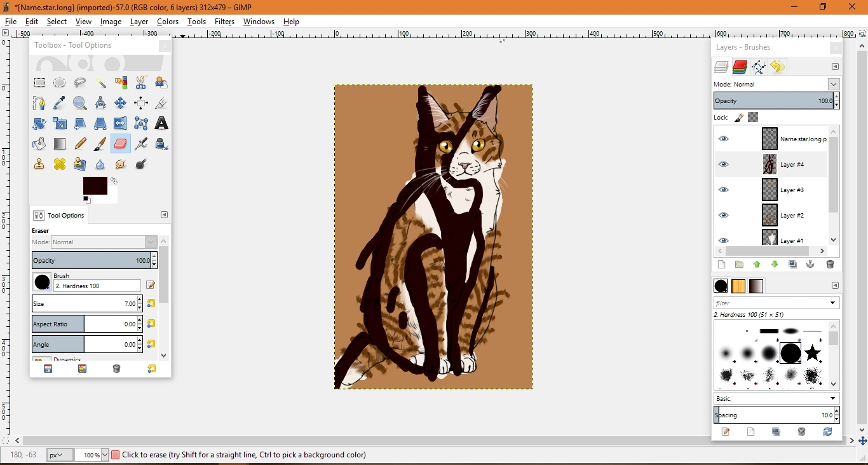Screen dimensions: 868x465
Task: Create a new layer from Layers panel
Action: [721, 265]
